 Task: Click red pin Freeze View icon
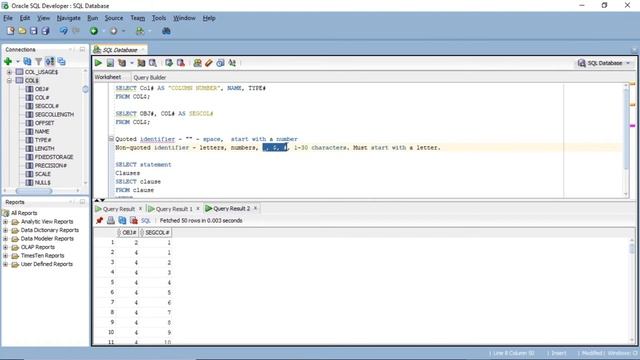click(99, 220)
